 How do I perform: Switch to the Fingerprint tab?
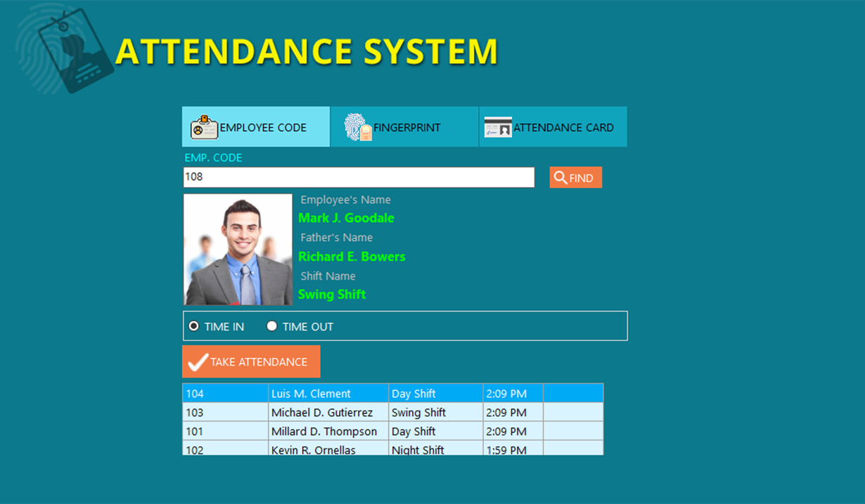[x=404, y=127]
